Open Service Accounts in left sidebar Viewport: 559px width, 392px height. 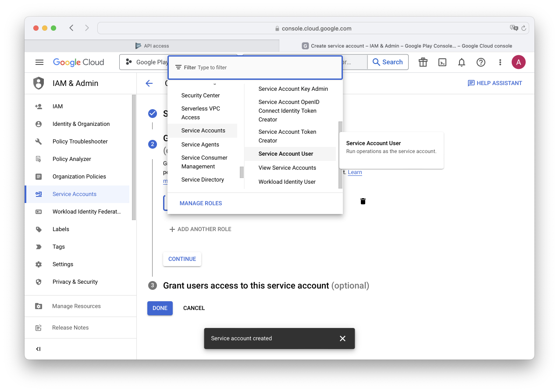point(77,194)
